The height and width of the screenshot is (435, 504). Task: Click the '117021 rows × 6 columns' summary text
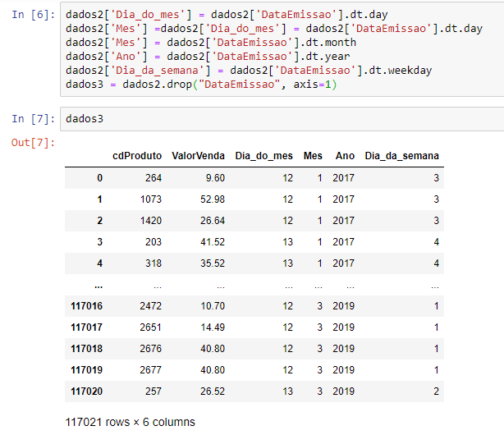(x=131, y=422)
